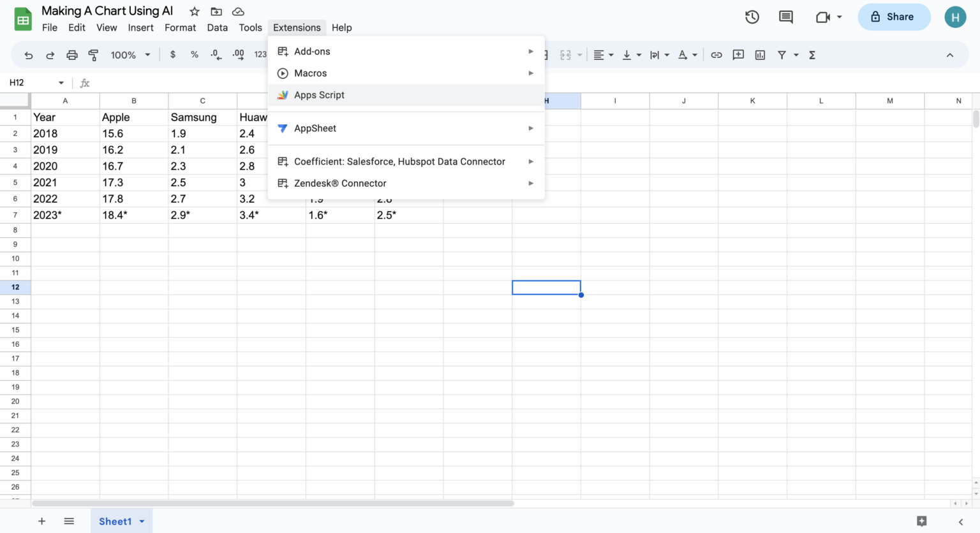Open version history
The height and width of the screenshot is (533, 980).
click(752, 17)
